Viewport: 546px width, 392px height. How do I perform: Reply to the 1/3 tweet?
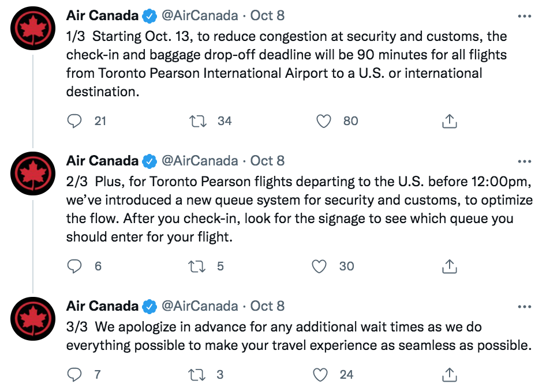(x=74, y=121)
